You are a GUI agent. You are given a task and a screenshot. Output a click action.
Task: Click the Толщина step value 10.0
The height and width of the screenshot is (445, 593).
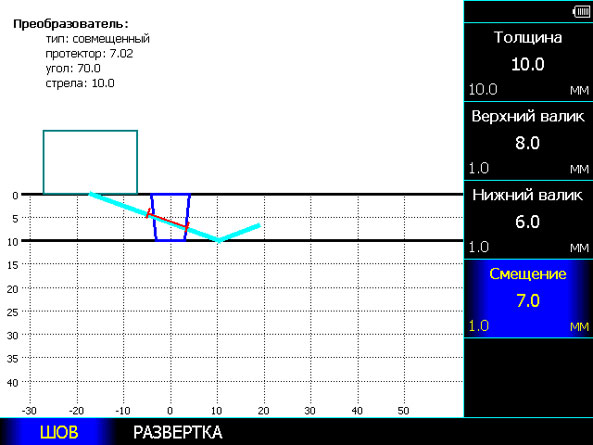point(483,90)
